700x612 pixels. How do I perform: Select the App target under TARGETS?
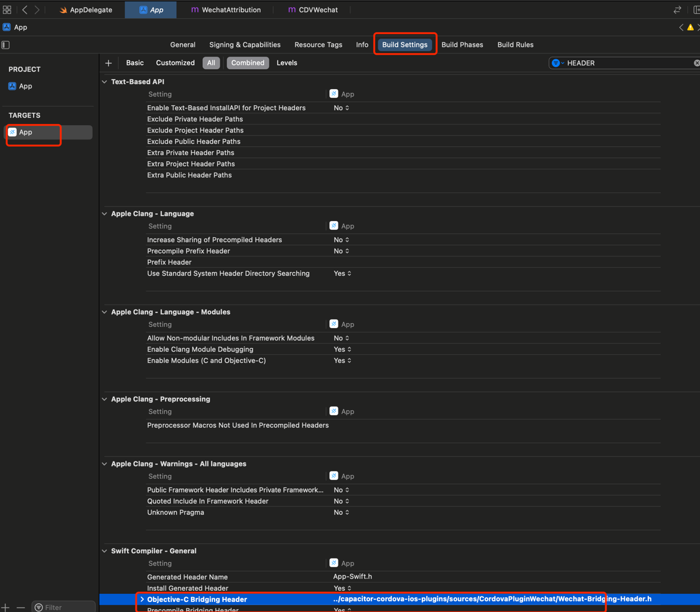tap(48, 132)
